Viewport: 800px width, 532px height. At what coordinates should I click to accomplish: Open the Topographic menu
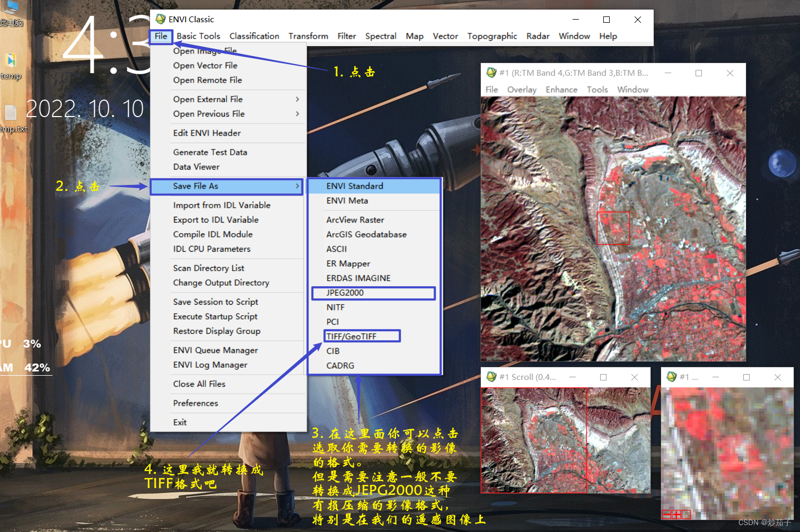tap(492, 36)
